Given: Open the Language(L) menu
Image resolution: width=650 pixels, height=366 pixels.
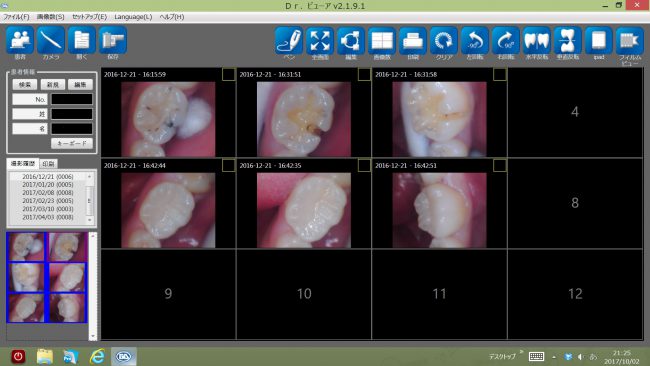Looking at the screenshot, I should coord(133,17).
